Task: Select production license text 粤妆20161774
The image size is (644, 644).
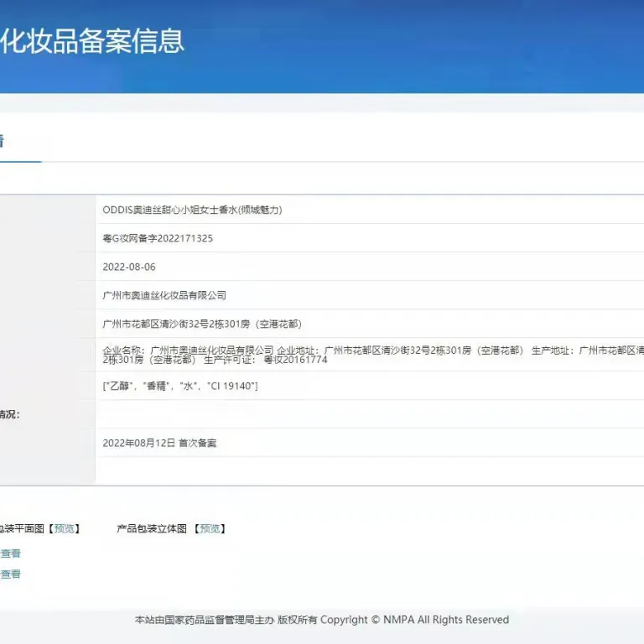Action: (x=296, y=360)
